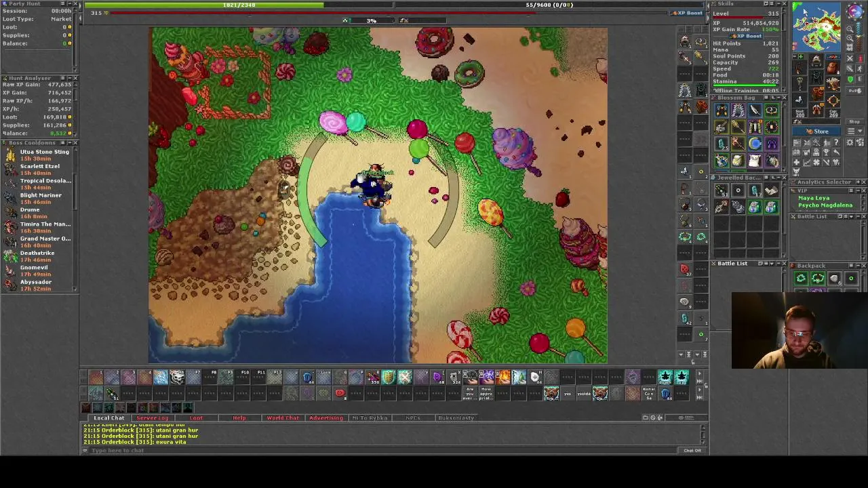Click the Stop action button

click(x=854, y=122)
